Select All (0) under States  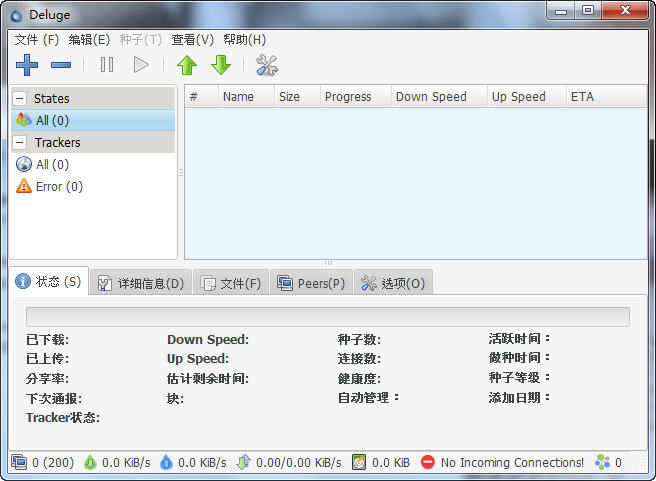point(93,120)
